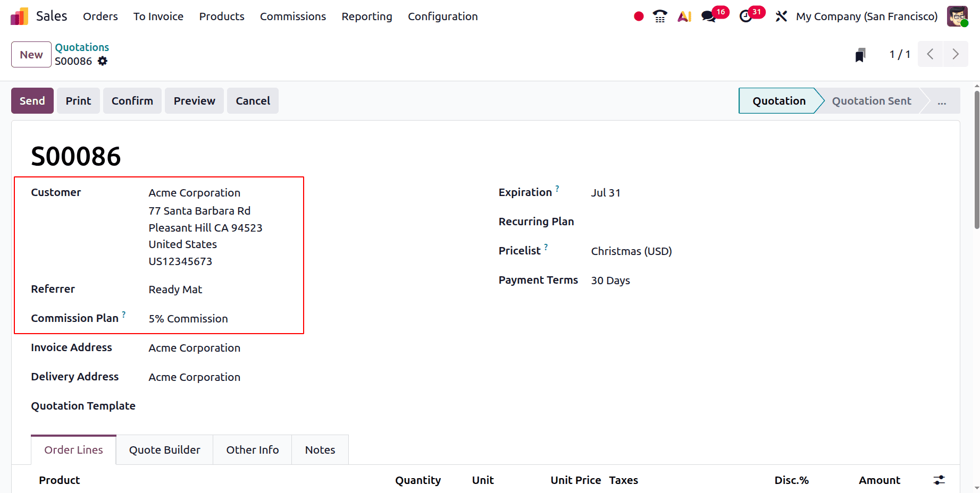Screen dimensions: 980x493
Task: Click the vertical scrollbar thumb
Action: 977,159
